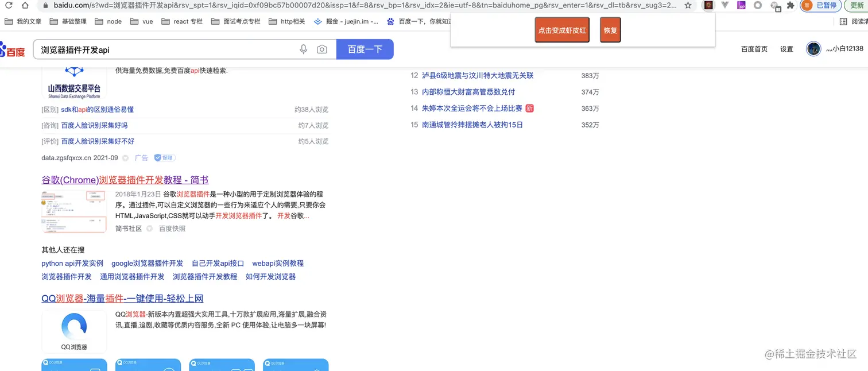868x371 pixels.
Task: Search 浏览器插件开发 related query
Action: tap(67, 276)
